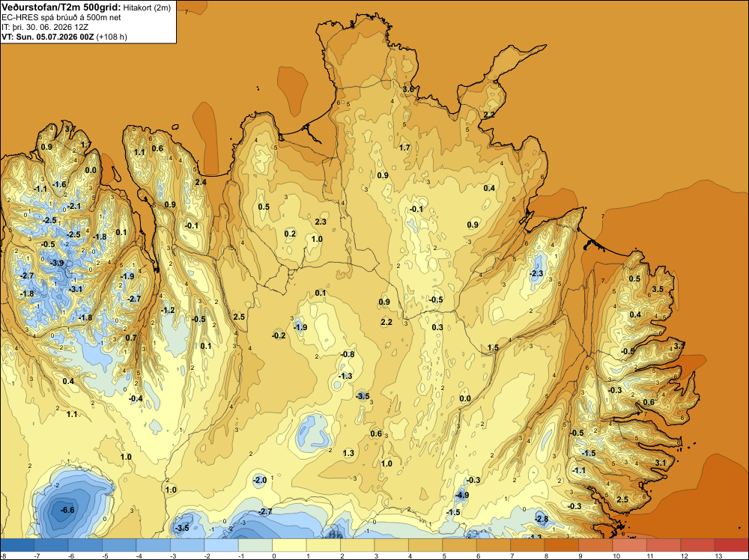Click the darkest blue -8 legend swatch
The width and height of the screenshot is (749, 560).
(17, 545)
